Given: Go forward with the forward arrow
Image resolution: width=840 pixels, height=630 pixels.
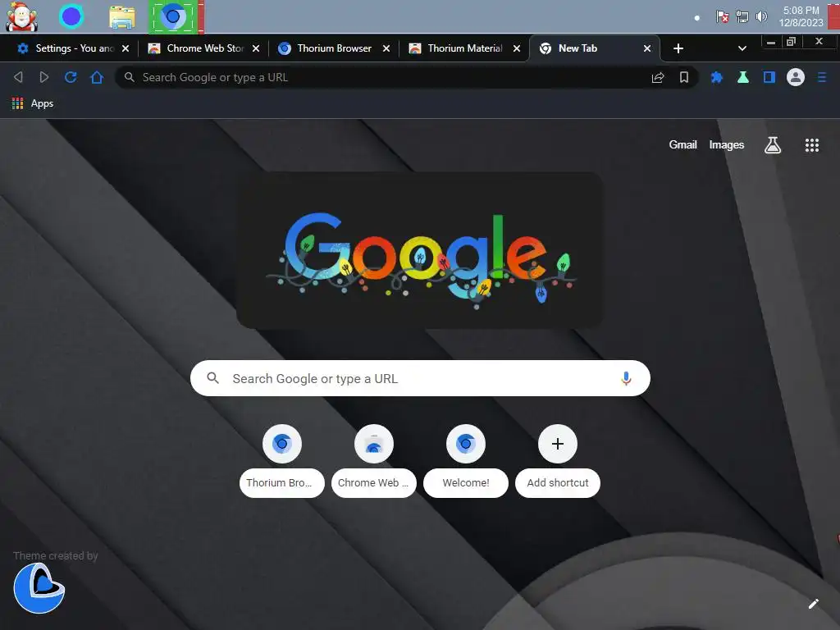Looking at the screenshot, I should pos(44,77).
